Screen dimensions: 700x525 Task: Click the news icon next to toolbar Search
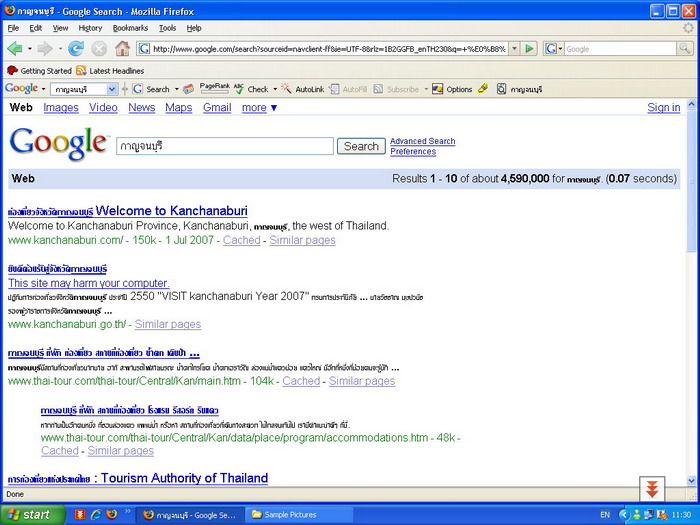[x=188, y=89]
